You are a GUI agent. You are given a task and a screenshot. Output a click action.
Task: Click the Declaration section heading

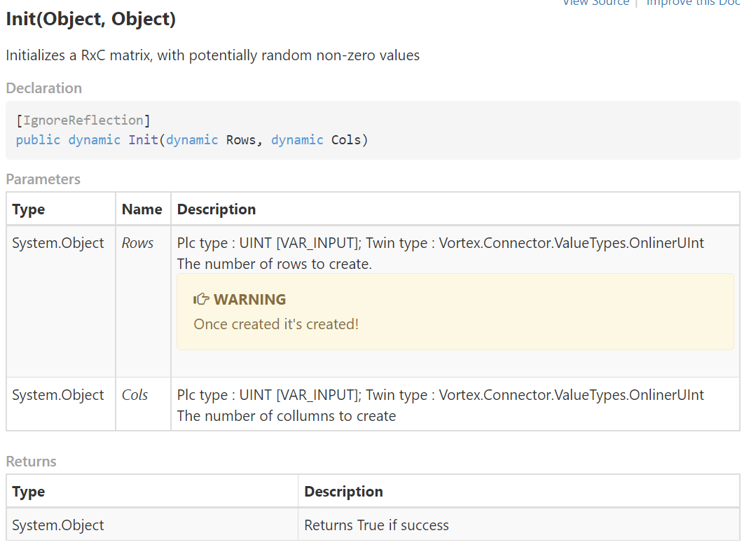(x=44, y=88)
